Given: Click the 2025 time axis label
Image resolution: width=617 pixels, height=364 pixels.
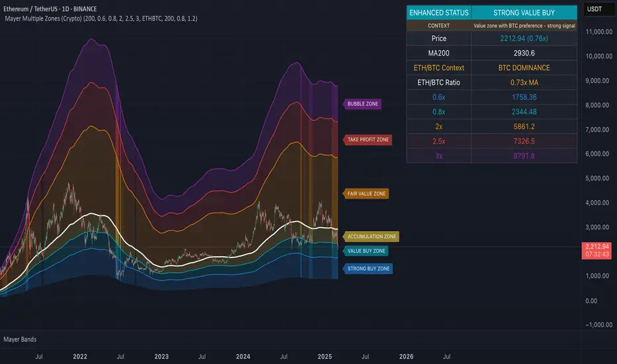Looking at the screenshot, I should (324, 357).
